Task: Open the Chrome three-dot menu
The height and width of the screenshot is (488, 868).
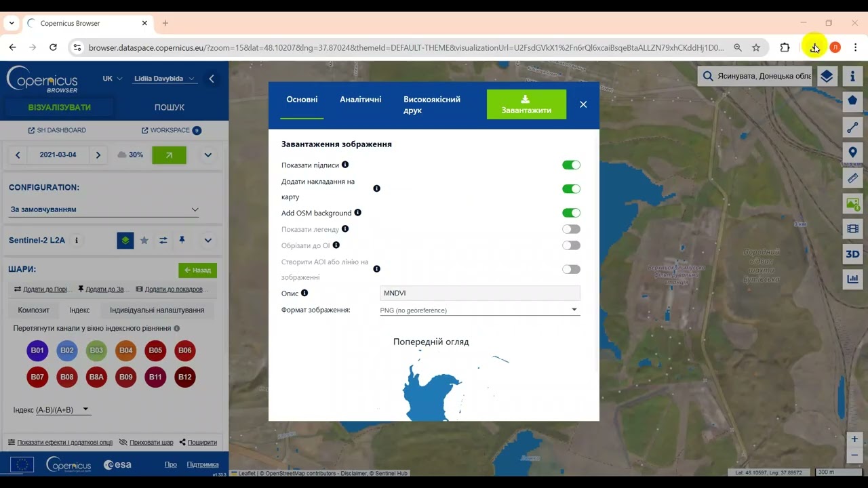Action: 855,47
